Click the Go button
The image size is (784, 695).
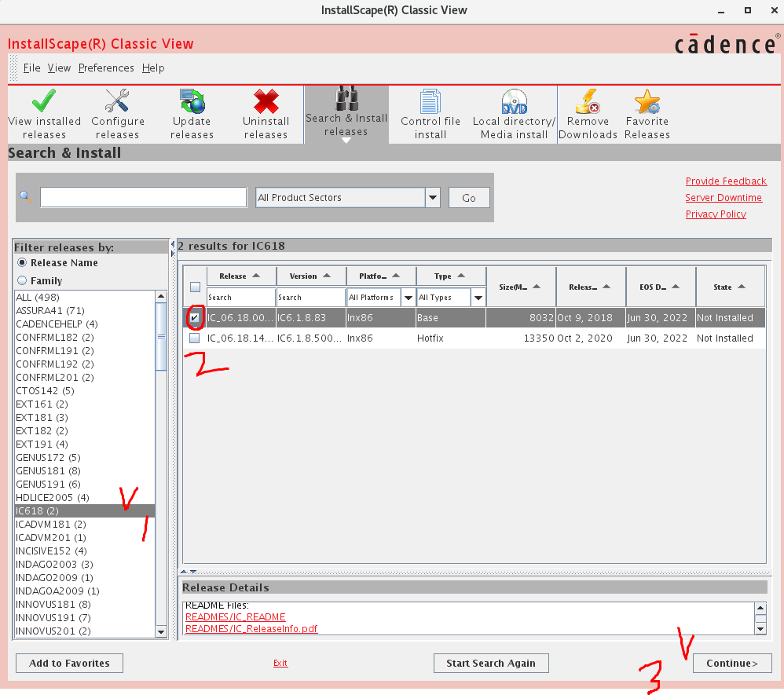click(x=469, y=197)
